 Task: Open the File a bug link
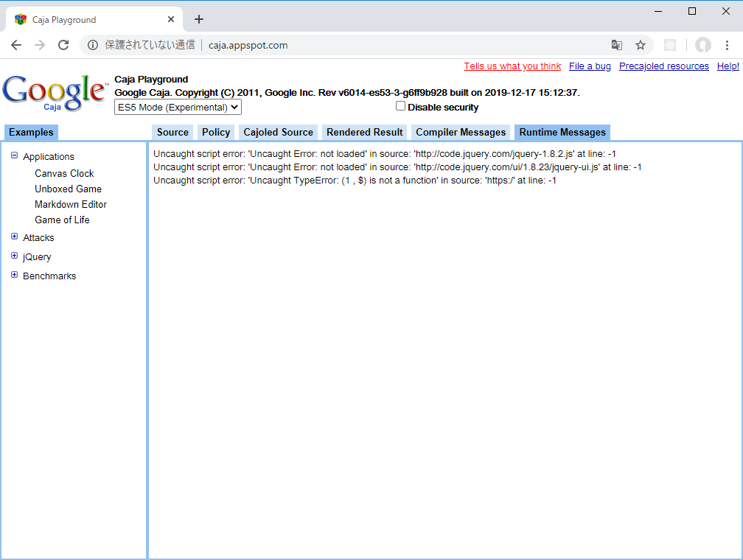(x=590, y=66)
